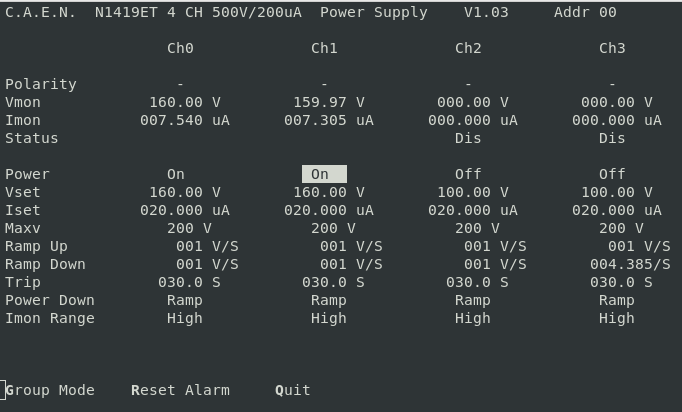Select Ch2 Ramp Up 001 V/S value
This screenshot has height=412, width=682.
click(x=495, y=246)
